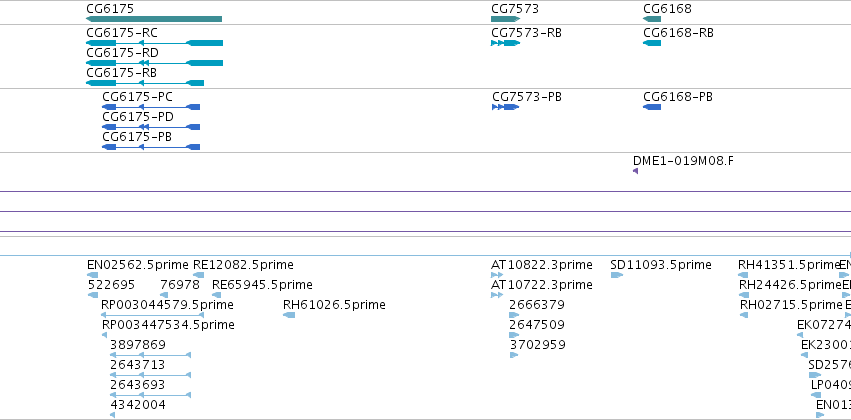The image size is (851, 420).
Task: Select the CG6168 gene arrow
Action: click(652, 19)
